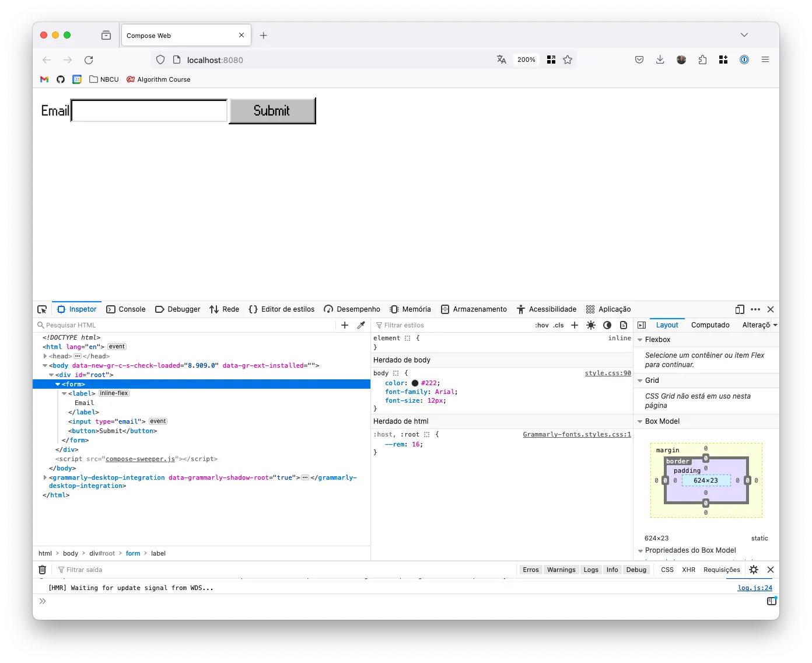This screenshot has height=663, width=812.
Task: Open the Rede network tab
Action: (x=225, y=309)
